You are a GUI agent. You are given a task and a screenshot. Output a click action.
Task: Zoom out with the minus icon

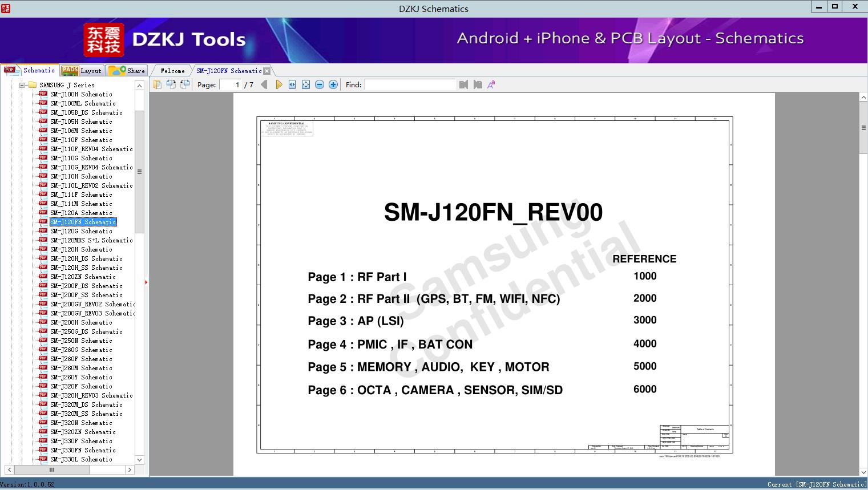pos(320,84)
